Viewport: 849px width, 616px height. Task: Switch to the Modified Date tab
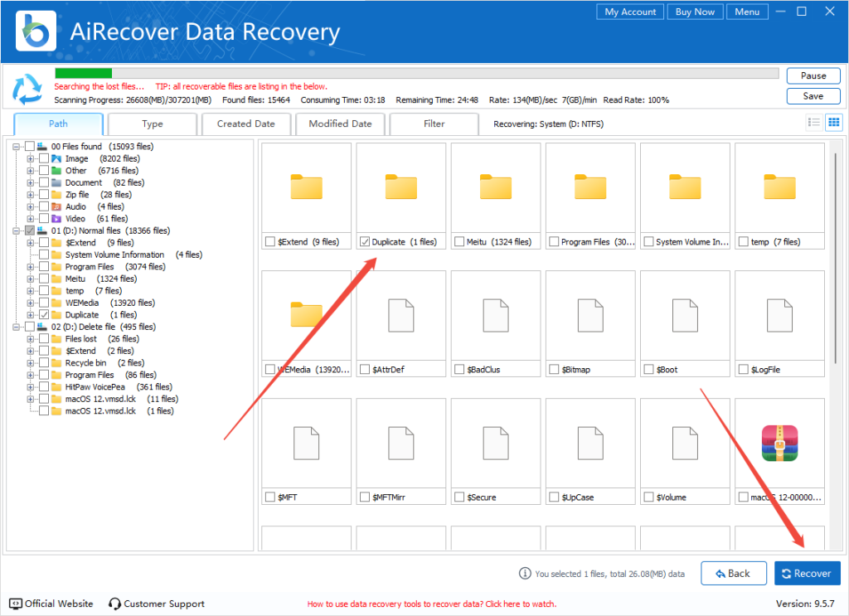[x=340, y=124]
